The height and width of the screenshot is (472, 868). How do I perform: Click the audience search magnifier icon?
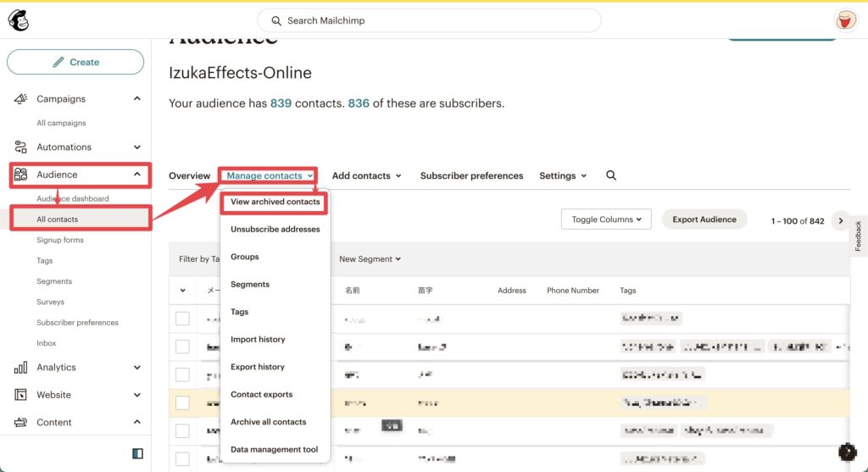[611, 175]
